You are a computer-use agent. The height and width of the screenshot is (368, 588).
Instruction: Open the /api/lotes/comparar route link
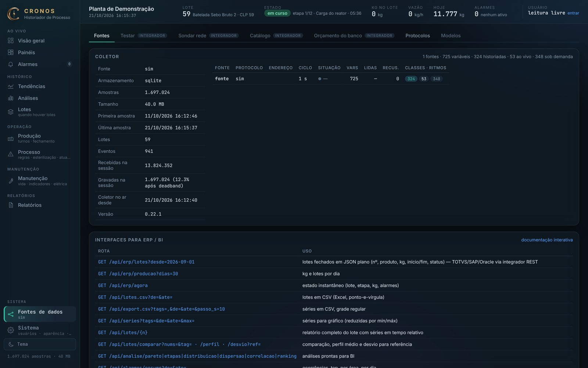(179, 344)
